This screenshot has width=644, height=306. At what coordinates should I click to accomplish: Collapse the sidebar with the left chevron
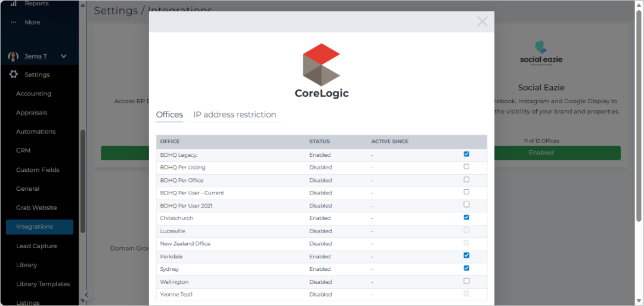pos(86,295)
